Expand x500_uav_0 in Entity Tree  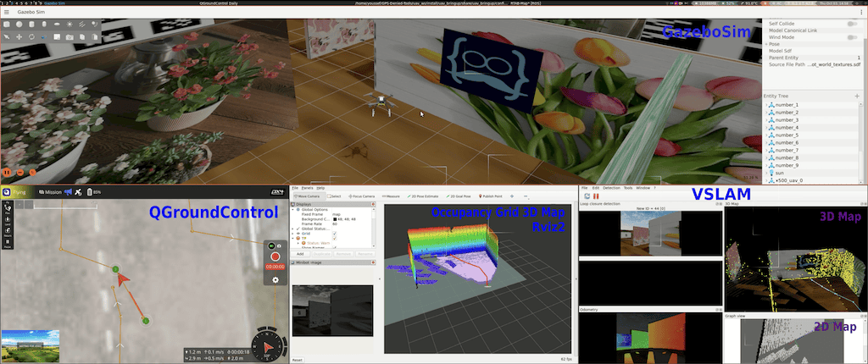click(766, 180)
